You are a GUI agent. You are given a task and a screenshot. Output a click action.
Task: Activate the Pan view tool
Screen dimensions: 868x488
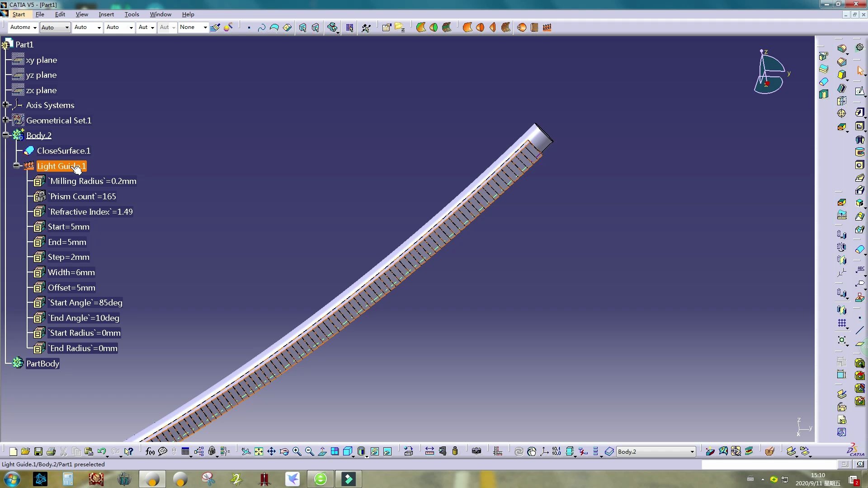[271, 451]
